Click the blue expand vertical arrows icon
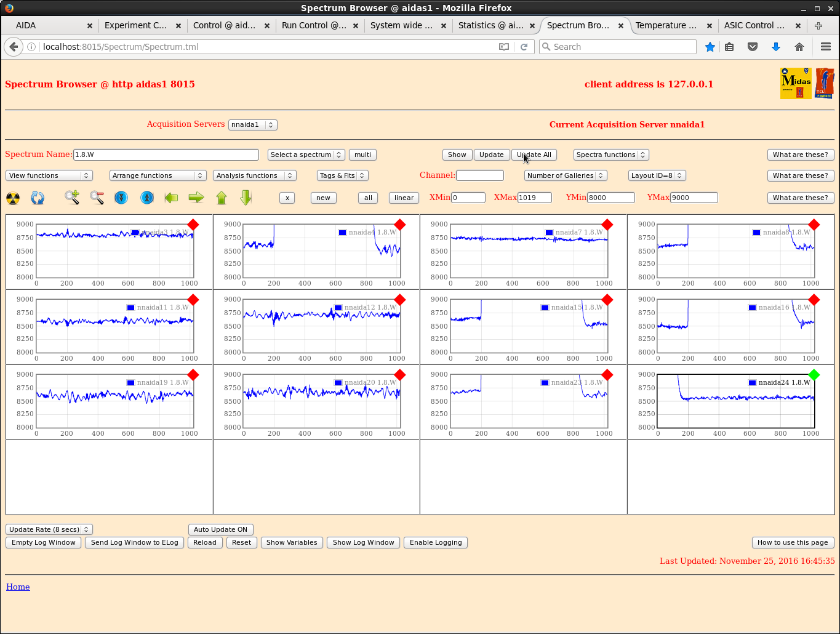The height and width of the screenshot is (634, 840). [x=146, y=198]
